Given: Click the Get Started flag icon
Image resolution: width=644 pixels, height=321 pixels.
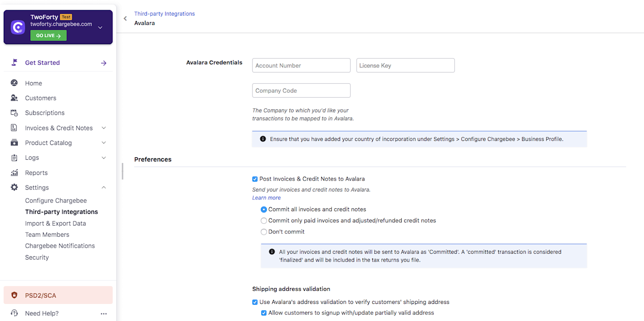Looking at the screenshot, I should pyautogui.click(x=14, y=63).
